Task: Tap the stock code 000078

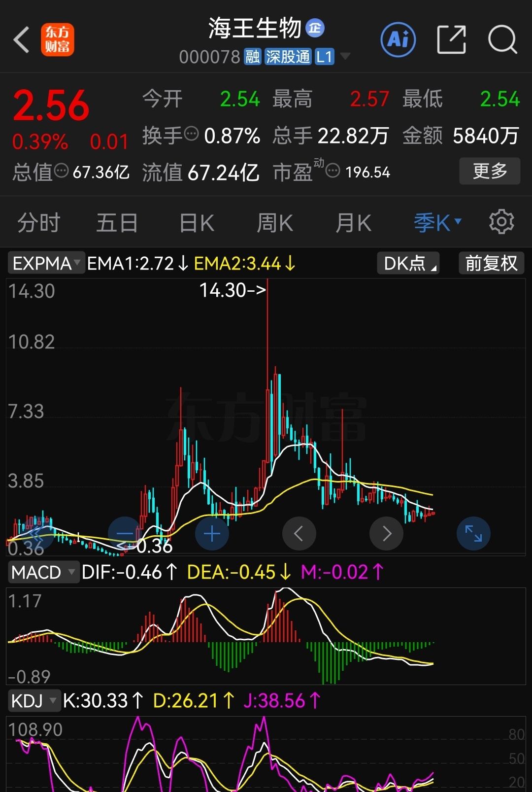Action: (x=209, y=57)
